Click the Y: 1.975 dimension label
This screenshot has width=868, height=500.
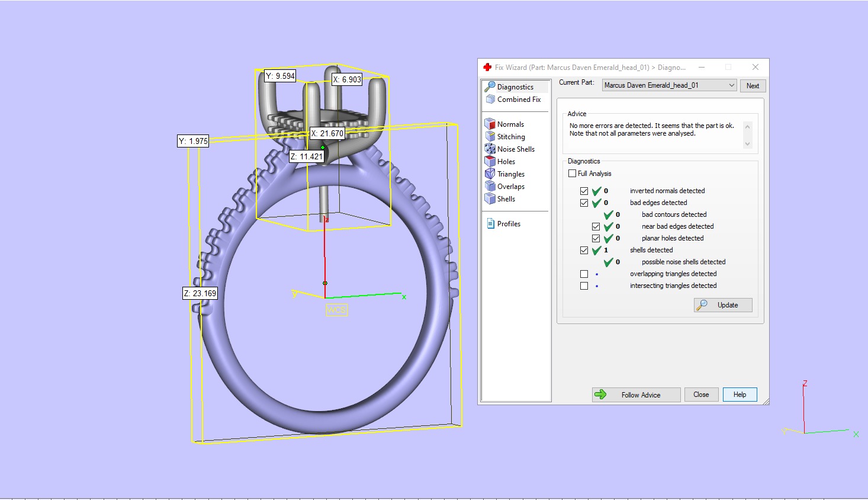(x=193, y=141)
